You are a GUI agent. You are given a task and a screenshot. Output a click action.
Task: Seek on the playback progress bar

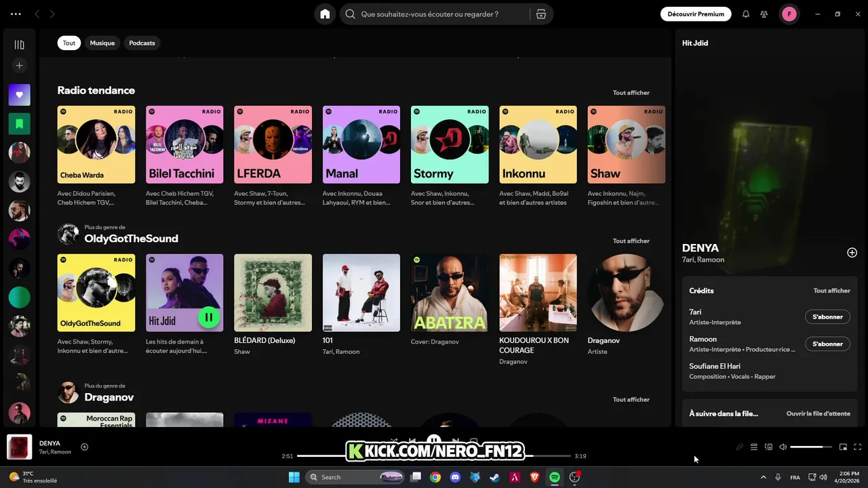point(434,456)
